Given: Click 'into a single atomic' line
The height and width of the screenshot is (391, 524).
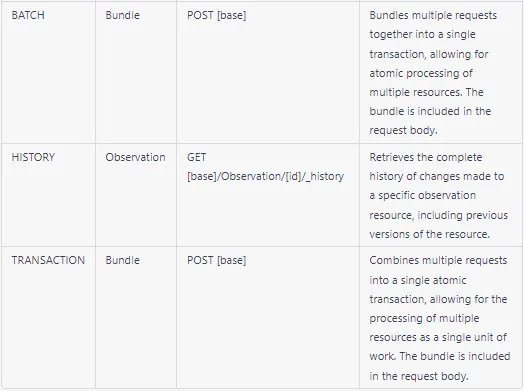Looking at the screenshot, I should [418, 280].
